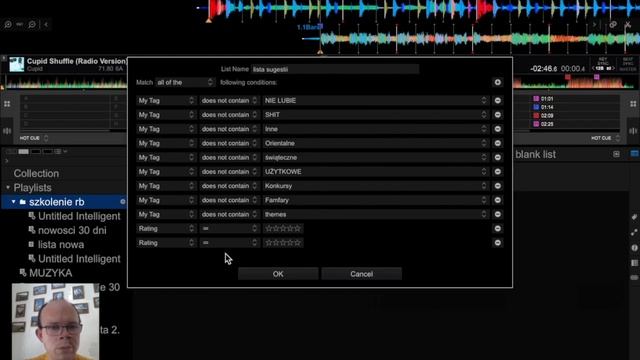Viewport: 640px width, 360px height.
Task: Jump to hot cue 01:14
Action: pos(543,107)
